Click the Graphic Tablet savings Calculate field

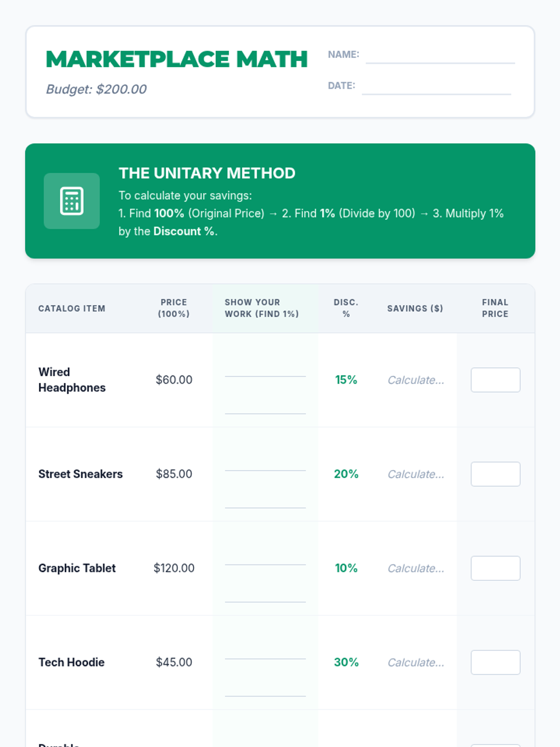tap(415, 568)
